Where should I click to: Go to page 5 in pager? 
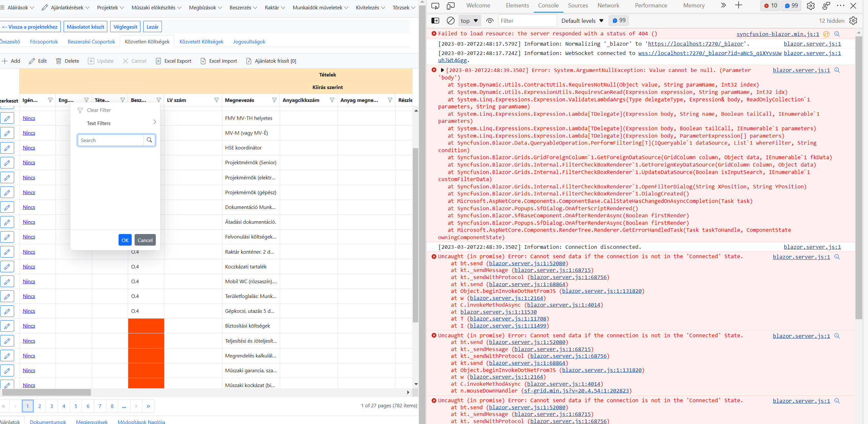(x=76, y=406)
